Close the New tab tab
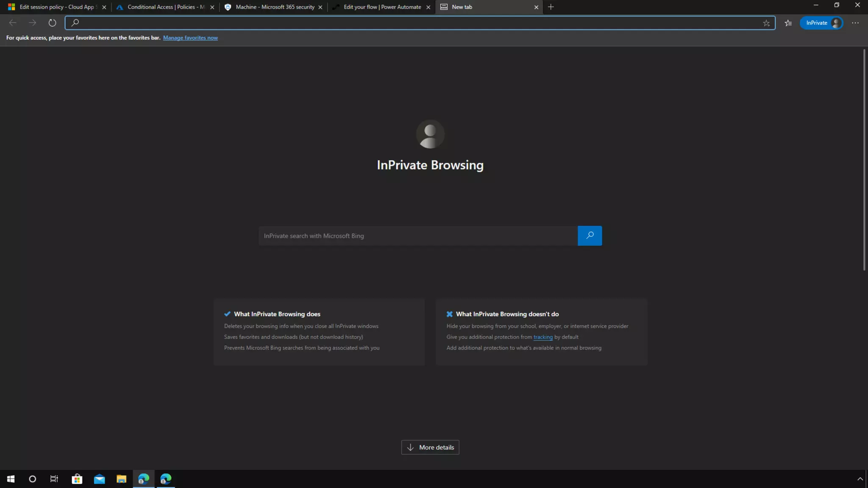Viewport: 868px width, 488px height. point(536,7)
